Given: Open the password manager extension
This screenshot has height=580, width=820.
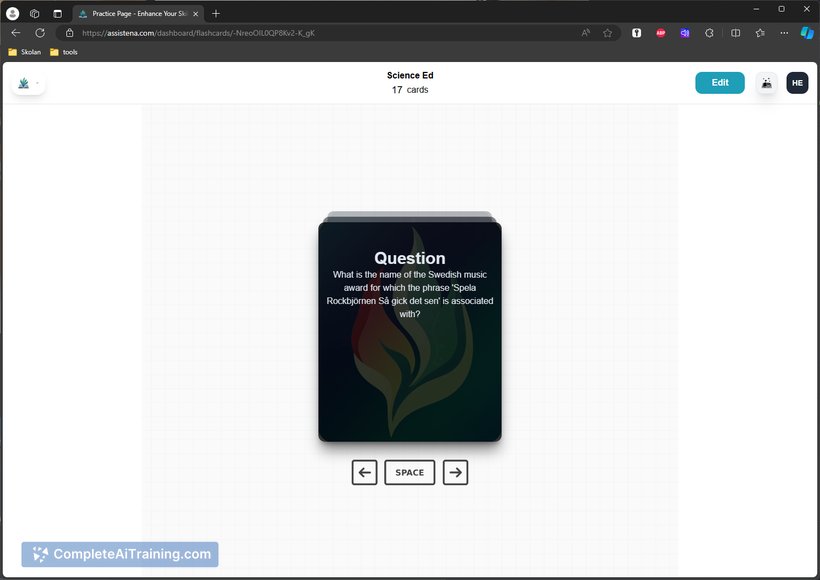Looking at the screenshot, I should [x=636, y=33].
